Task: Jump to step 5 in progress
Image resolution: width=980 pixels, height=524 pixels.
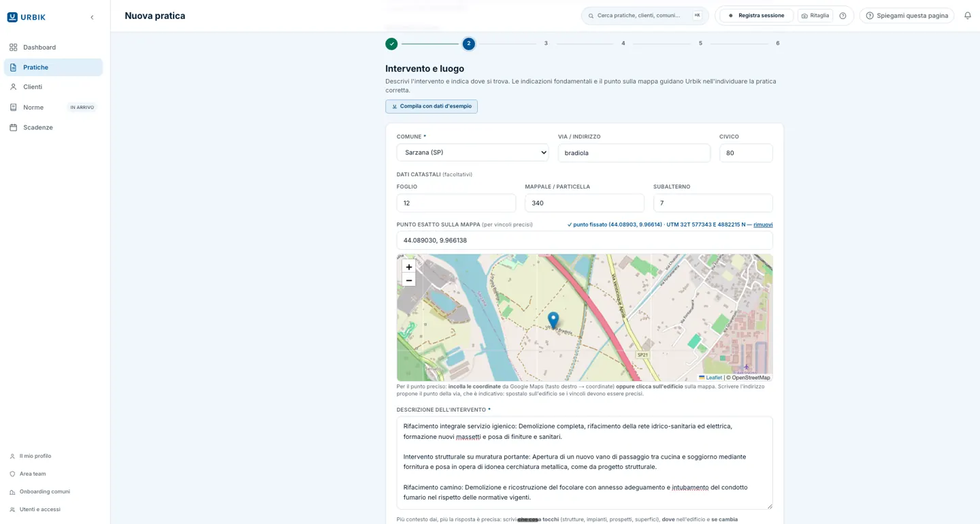Action: click(700, 44)
